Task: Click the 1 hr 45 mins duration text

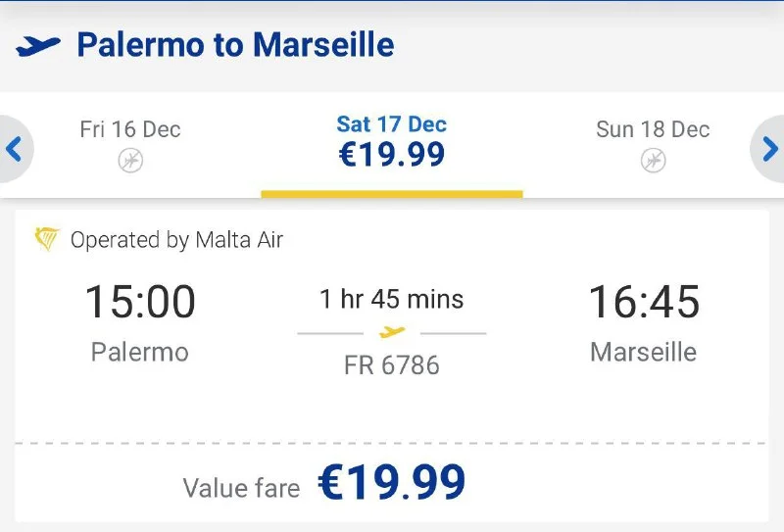Action: coord(392,299)
